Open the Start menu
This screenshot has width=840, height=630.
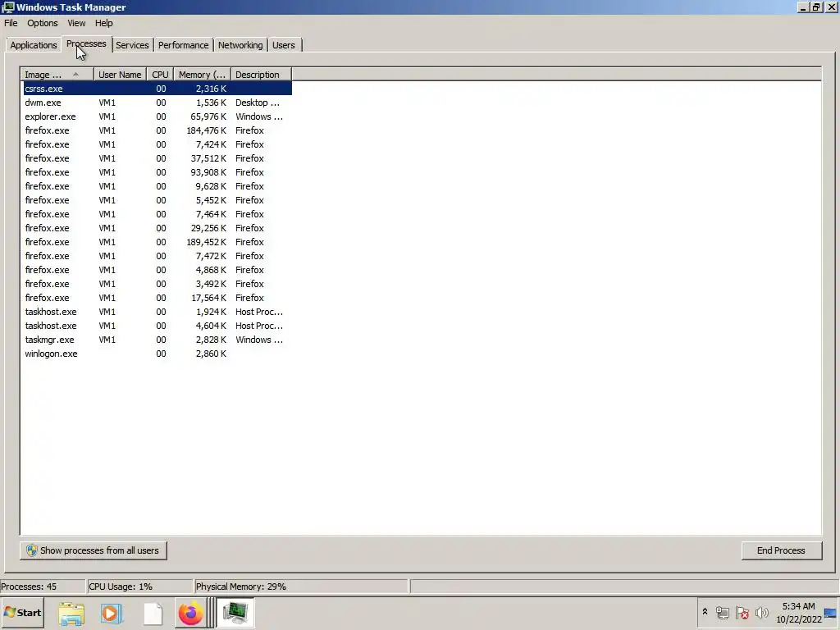[x=22, y=612]
